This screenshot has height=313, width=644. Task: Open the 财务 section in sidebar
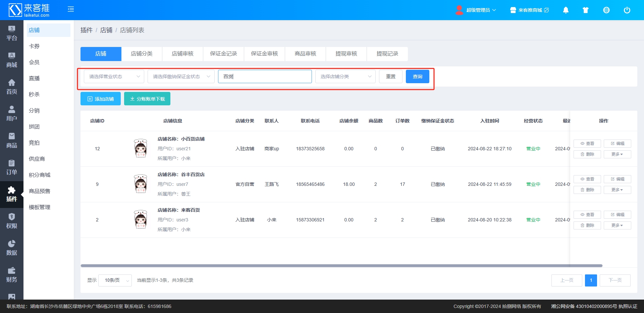click(12, 275)
